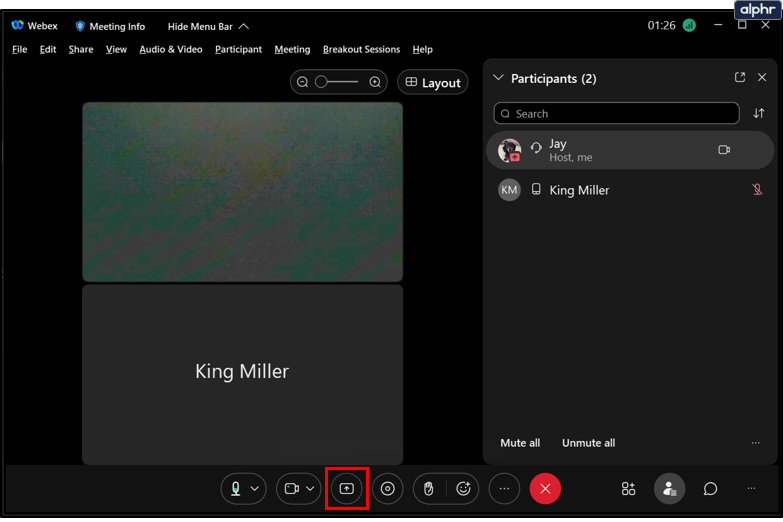Click the participant Search field
Image resolution: width=783 pixels, height=522 pixels.
tap(616, 113)
